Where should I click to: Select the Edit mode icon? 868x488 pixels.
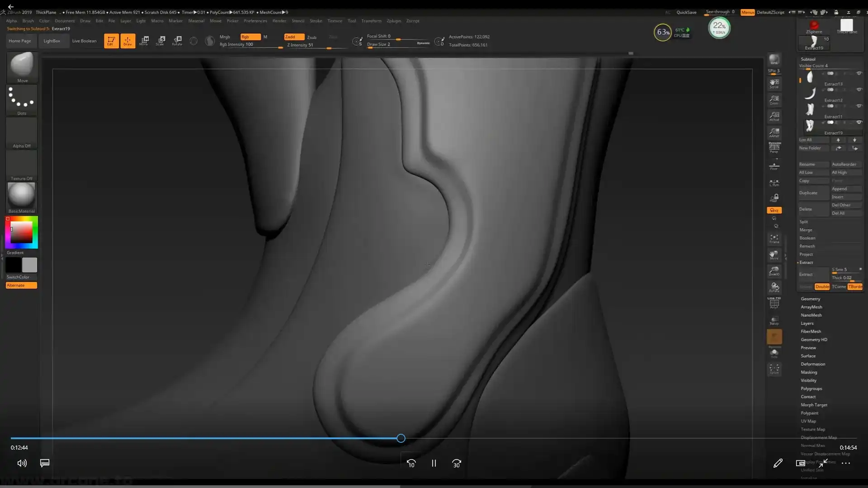pos(111,41)
